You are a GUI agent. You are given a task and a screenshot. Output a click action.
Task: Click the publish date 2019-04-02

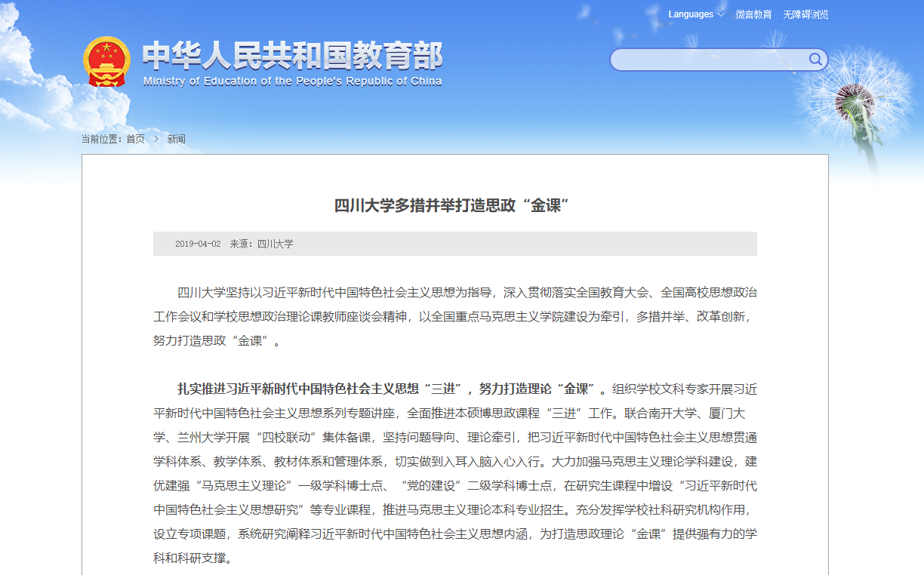(x=198, y=244)
